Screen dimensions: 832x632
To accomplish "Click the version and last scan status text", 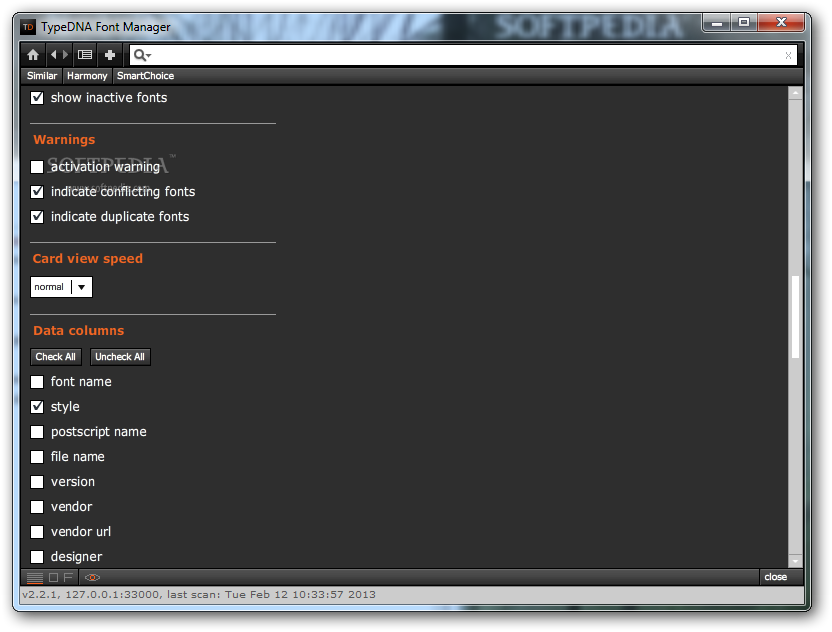I will (199, 594).
